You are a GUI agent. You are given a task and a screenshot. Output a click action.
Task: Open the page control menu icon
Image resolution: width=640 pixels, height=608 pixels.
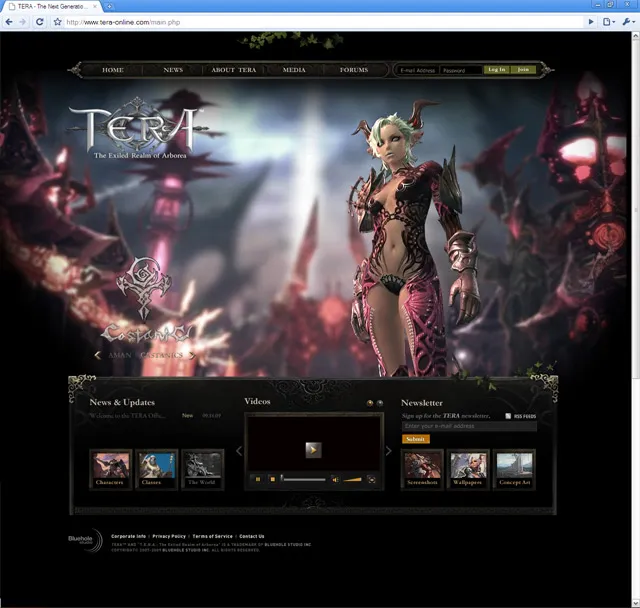[x=608, y=22]
